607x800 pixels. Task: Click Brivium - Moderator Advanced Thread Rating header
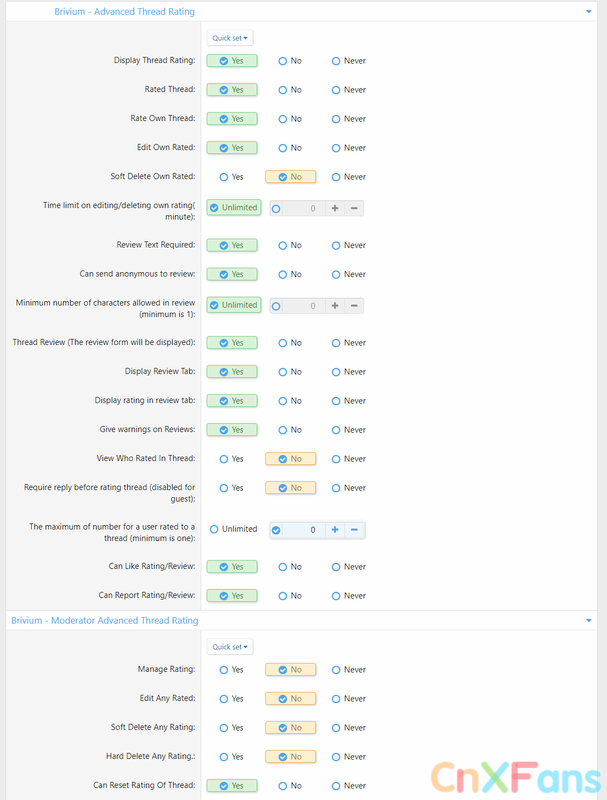(105, 620)
